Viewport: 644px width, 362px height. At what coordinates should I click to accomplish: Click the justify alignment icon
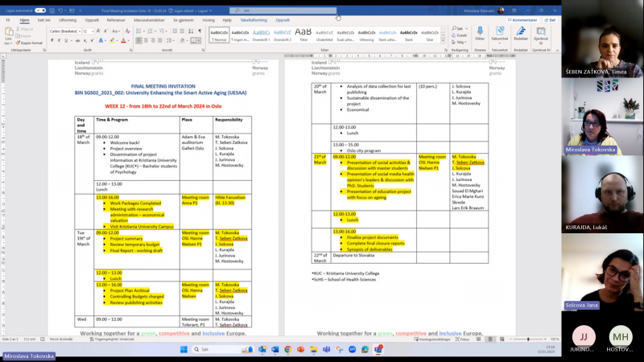[159, 41]
